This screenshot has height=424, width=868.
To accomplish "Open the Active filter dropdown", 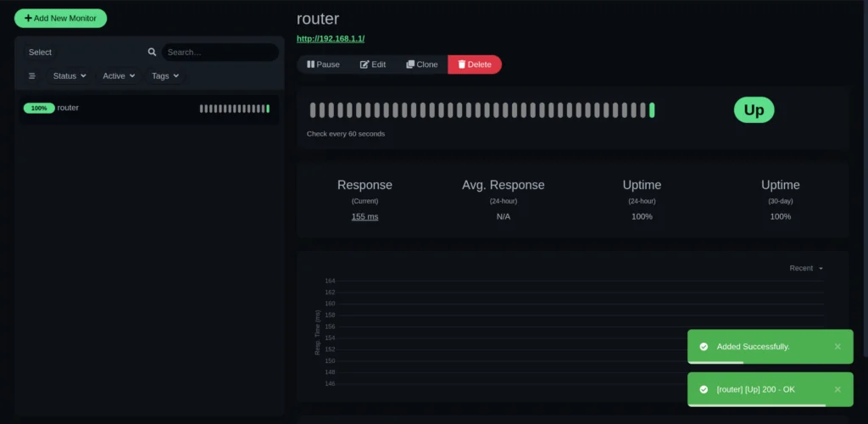I will tap(119, 75).
